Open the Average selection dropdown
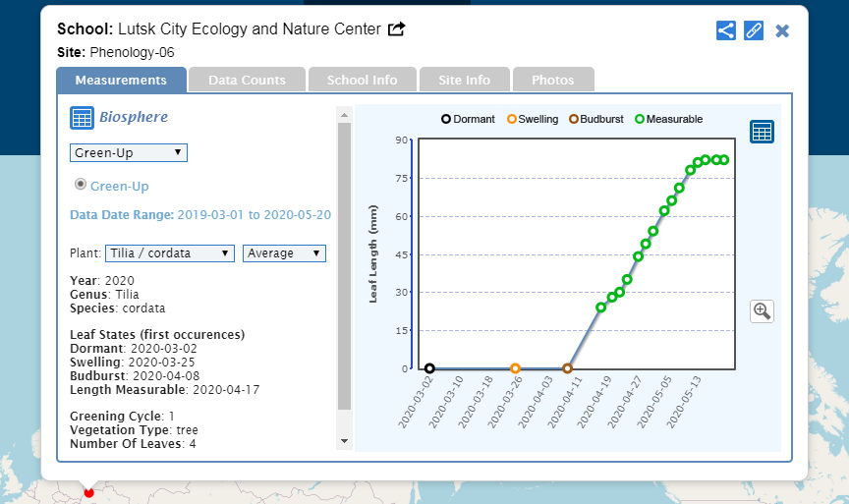Screen dimensions: 849x504 (284, 253)
